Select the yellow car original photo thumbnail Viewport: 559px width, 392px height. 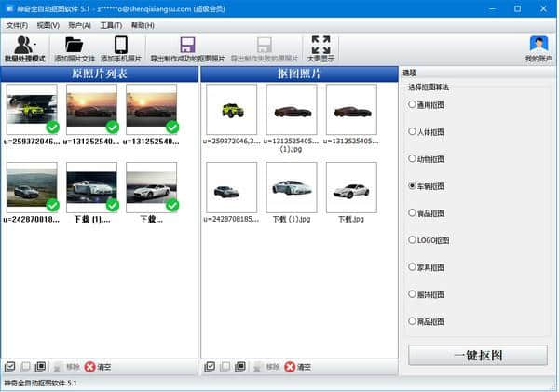pyautogui.click(x=31, y=110)
